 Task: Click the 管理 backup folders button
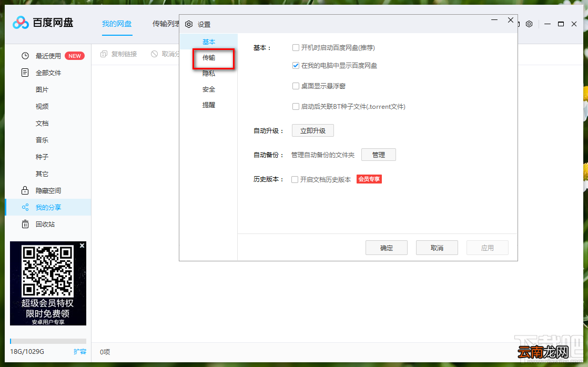point(378,155)
